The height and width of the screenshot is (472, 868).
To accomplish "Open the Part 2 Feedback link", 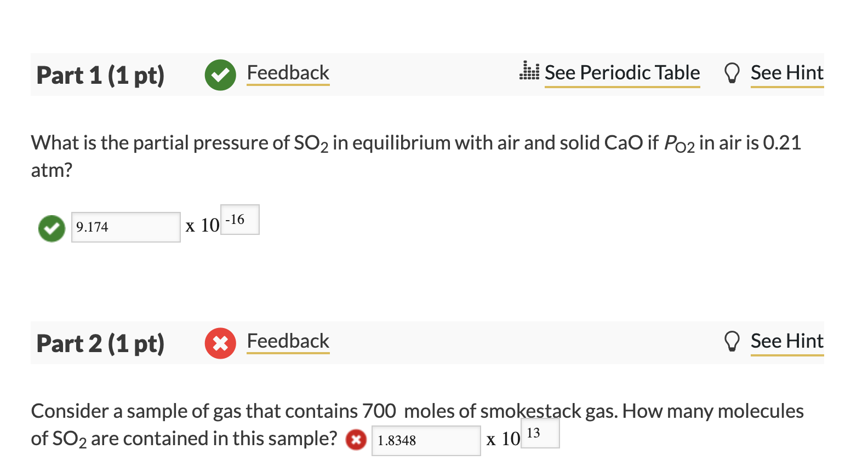I will (288, 341).
